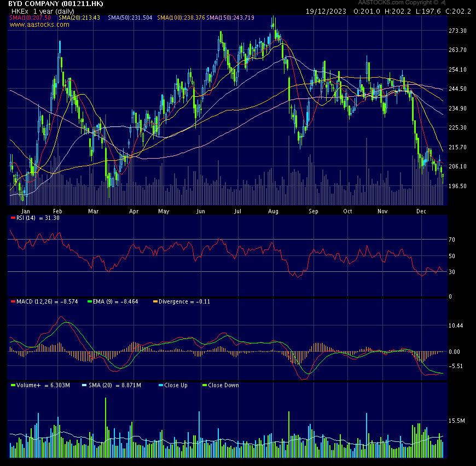Open the www.aastocks.com link
This screenshot has width=476, height=466.
coord(39,25)
